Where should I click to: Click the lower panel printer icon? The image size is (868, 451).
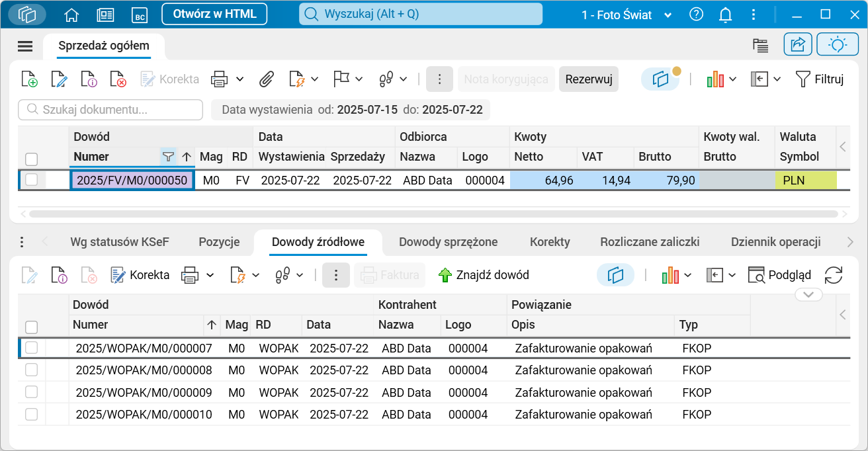190,275
